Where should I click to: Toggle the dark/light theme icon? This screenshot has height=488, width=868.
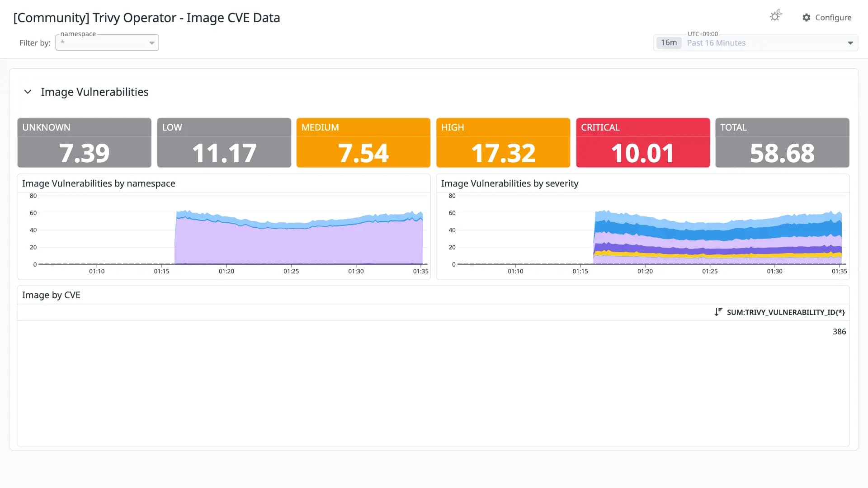pos(776,16)
